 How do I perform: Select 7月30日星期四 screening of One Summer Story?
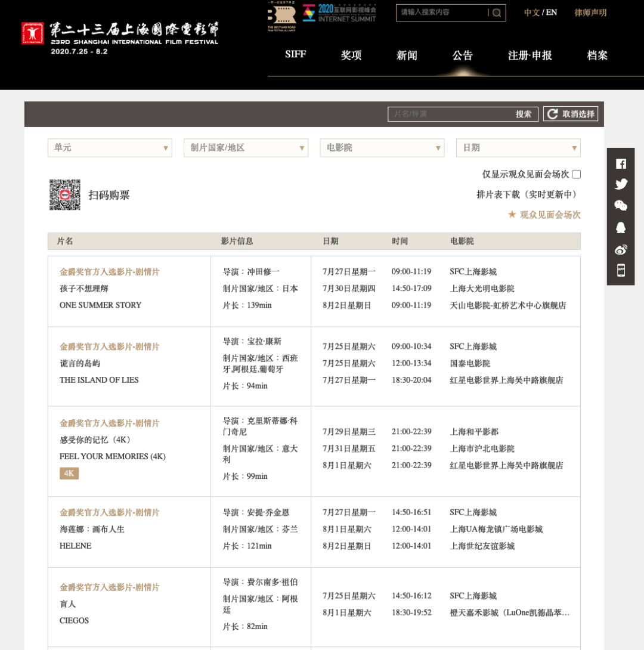349,289
